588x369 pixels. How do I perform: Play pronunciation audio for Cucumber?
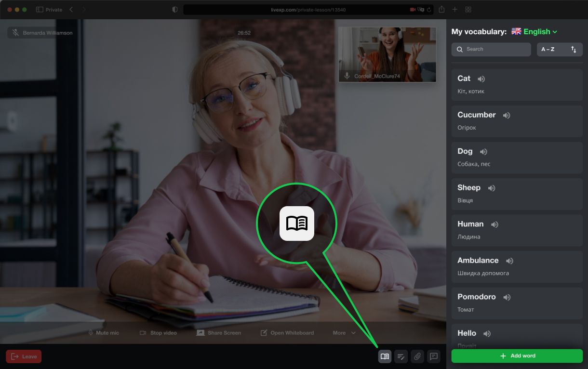tap(506, 116)
